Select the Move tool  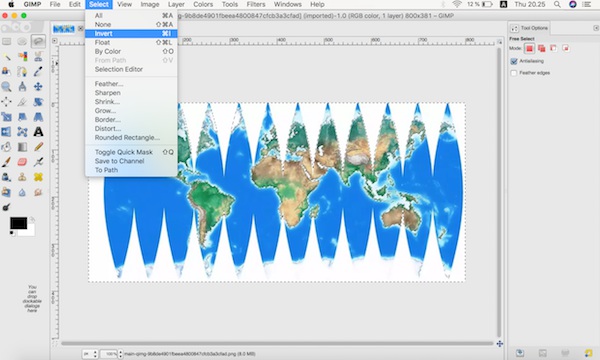click(38, 86)
